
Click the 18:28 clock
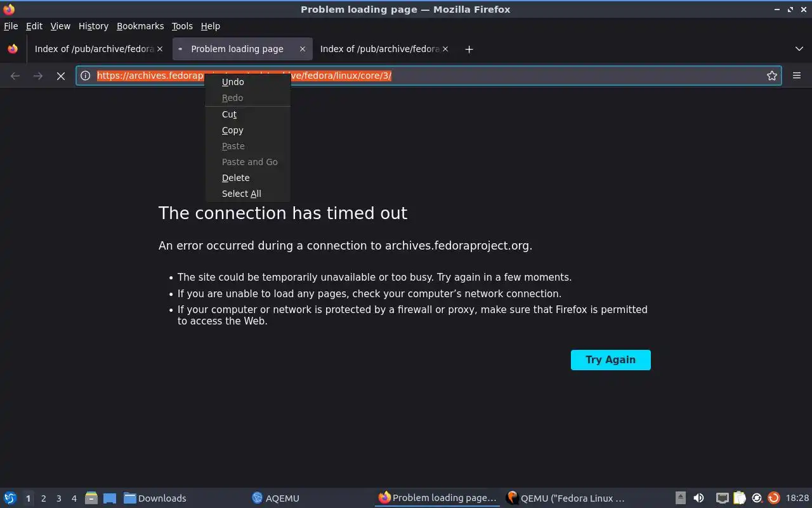tap(797, 498)
